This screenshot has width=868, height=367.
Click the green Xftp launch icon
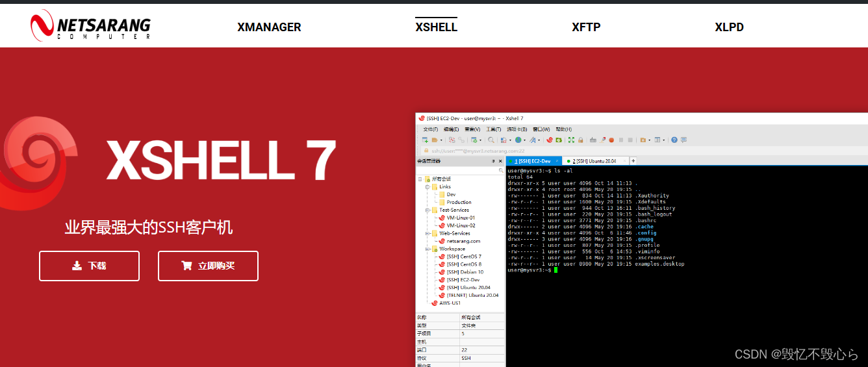(x=559, y=140)
